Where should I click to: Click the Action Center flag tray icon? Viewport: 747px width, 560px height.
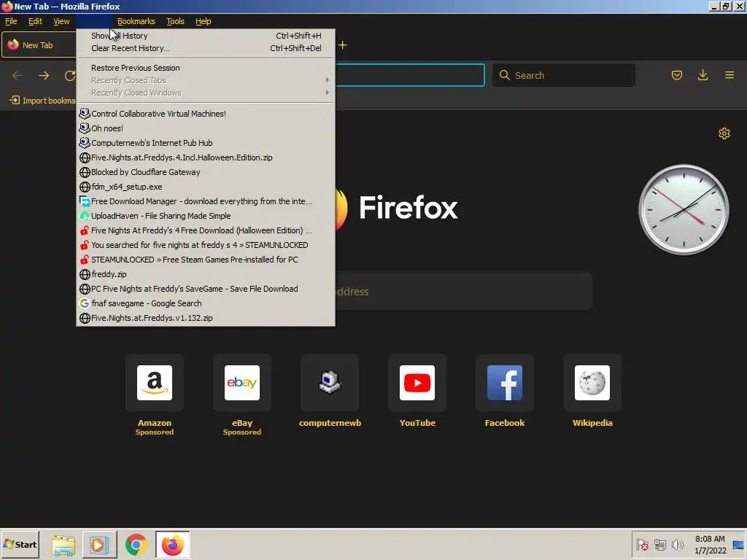642,544
